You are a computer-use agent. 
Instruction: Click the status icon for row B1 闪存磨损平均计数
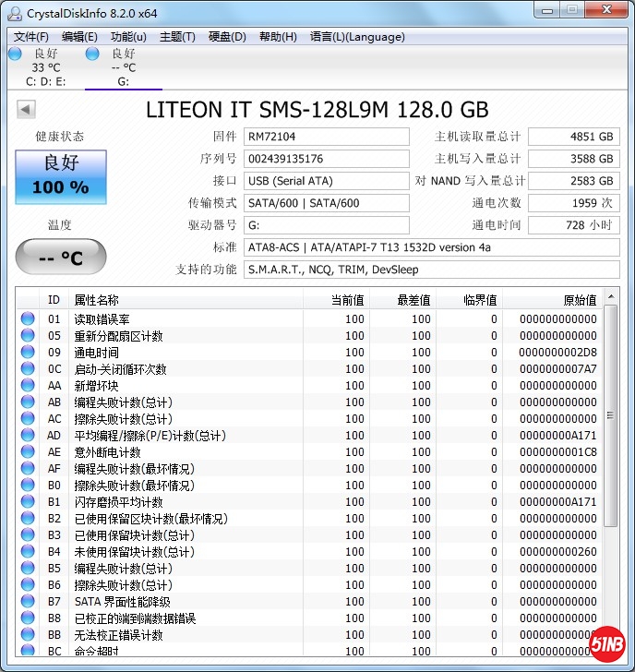tap(27, 502)
